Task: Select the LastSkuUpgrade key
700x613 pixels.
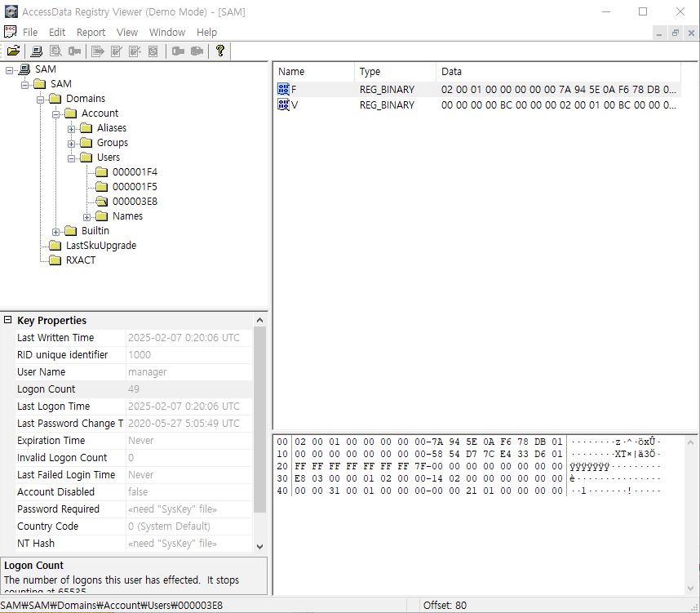Action: point(101,246)
